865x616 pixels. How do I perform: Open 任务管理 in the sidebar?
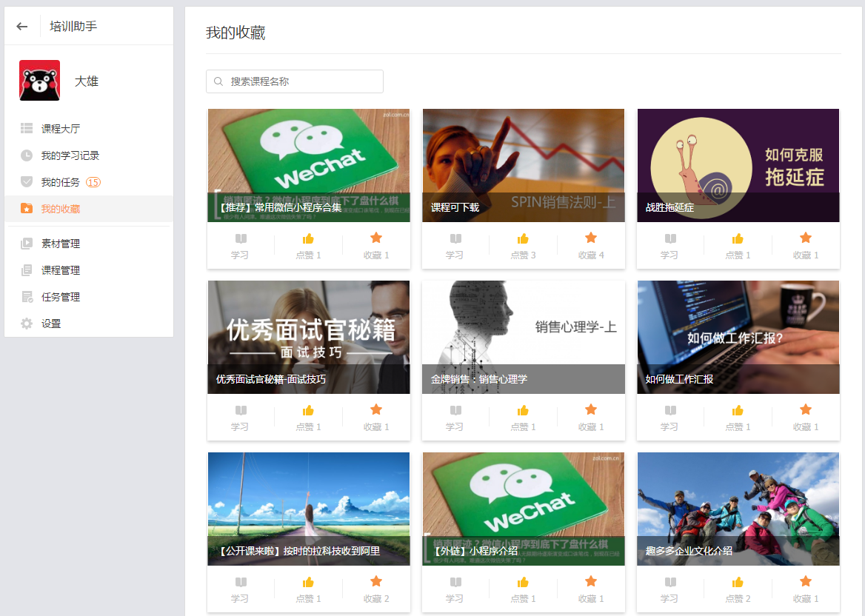[x=88, y=297]
